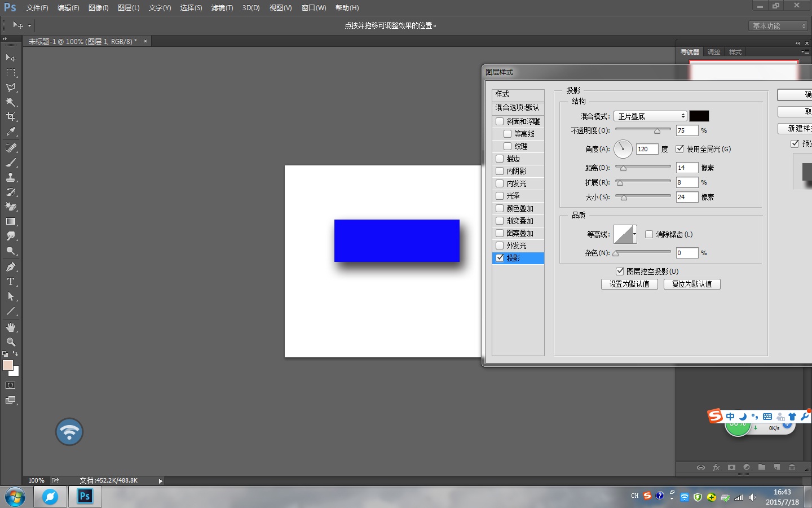Open the 滤镜(T) menu
The image size is (812, 508).
point(222,8)
